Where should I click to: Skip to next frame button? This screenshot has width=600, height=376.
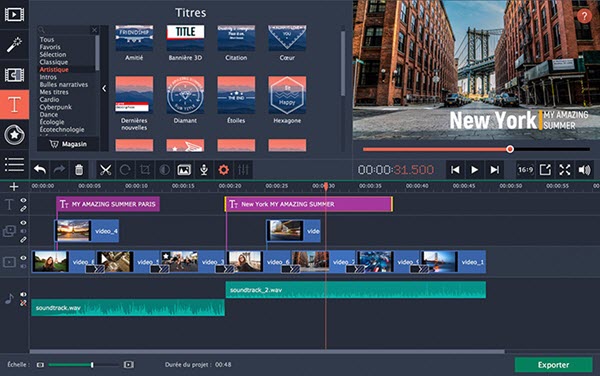(x=494, y=169)
